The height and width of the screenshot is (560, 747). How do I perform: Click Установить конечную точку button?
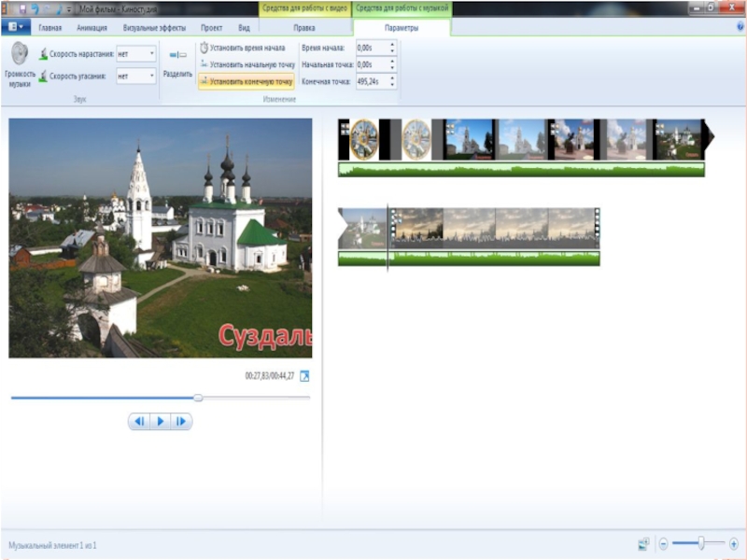(246, 81)
